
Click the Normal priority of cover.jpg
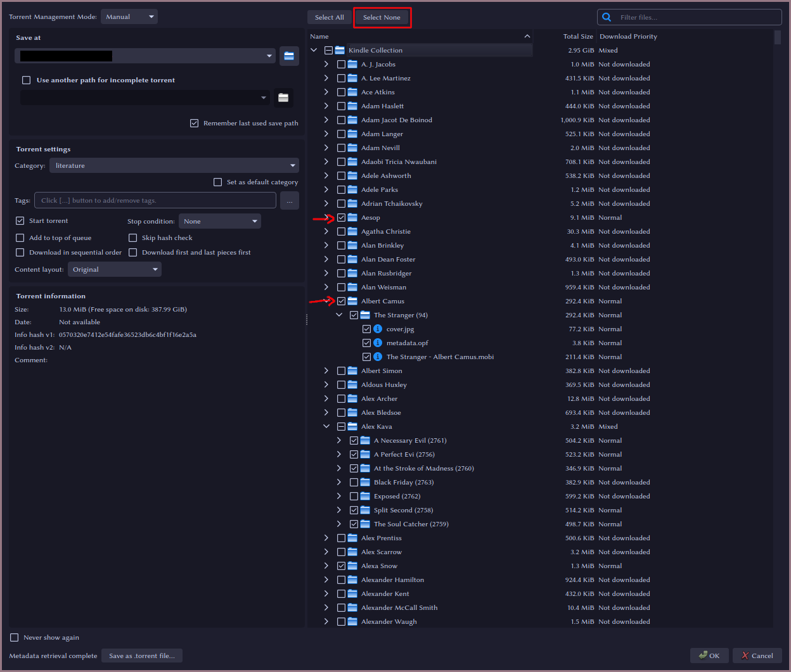coord(610,329)
